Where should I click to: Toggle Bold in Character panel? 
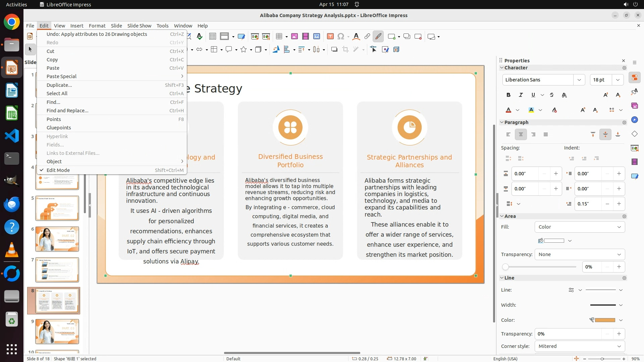508,95
